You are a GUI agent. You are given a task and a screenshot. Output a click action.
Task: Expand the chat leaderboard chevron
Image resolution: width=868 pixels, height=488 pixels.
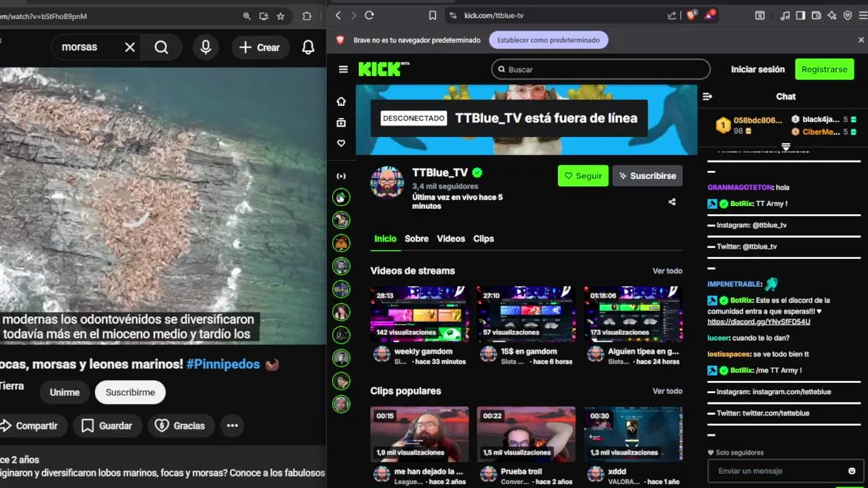pos(786,147)
